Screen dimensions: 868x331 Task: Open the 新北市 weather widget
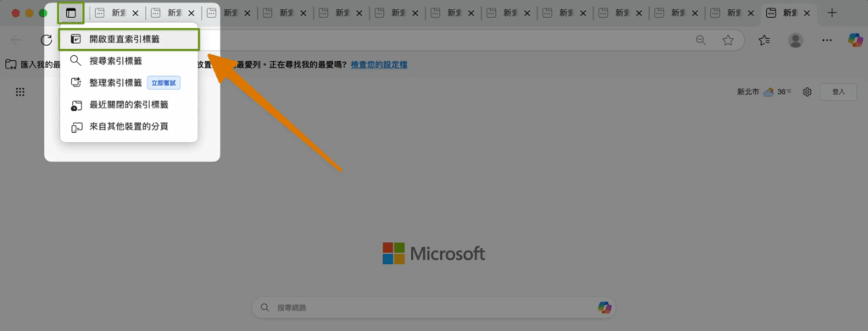click(x=764, y=91)
